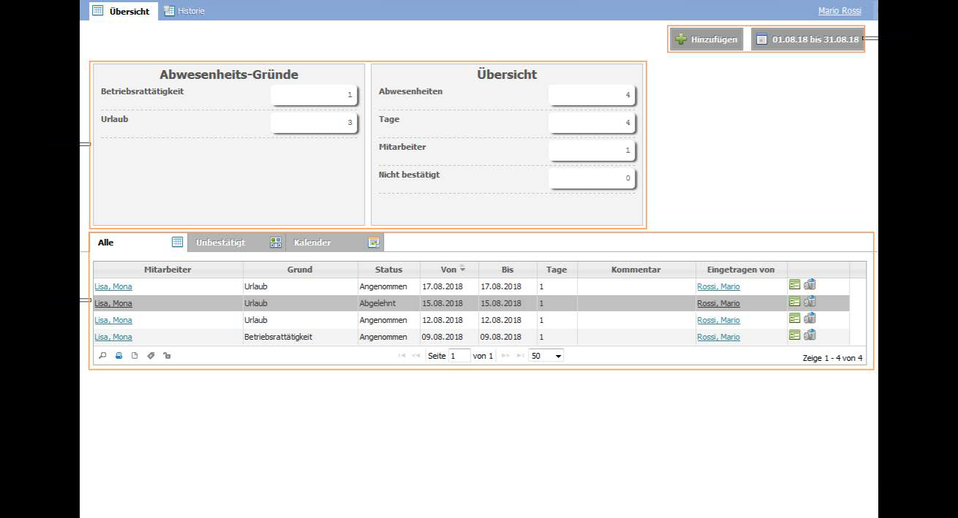
Task: Open Lisa, Mona link in 17.08.2018 row
Action: click(113, 286)
